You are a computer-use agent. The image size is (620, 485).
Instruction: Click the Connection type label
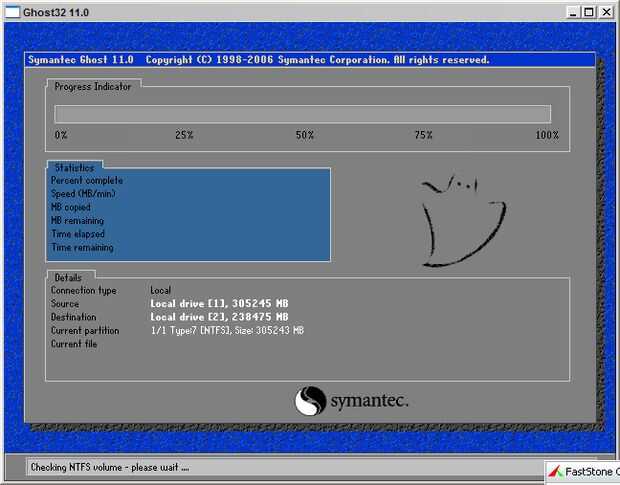[x=84, y=291]
